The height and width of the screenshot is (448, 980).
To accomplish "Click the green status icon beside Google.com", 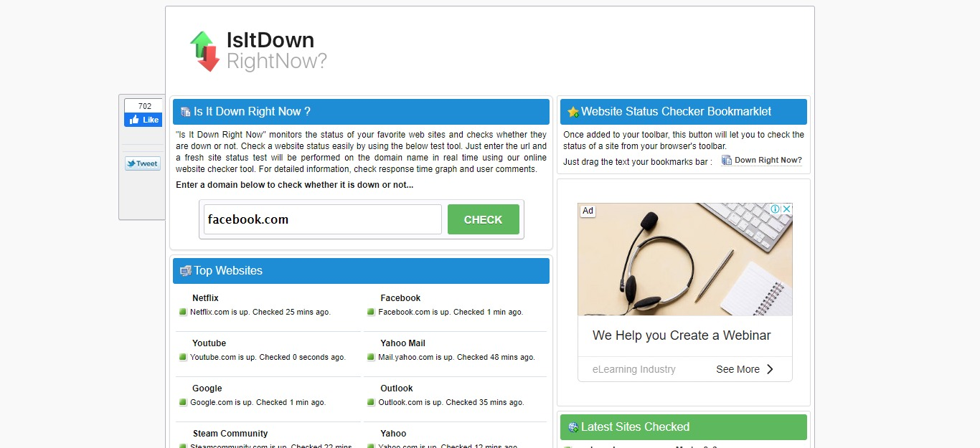I will tap(183, 402).
